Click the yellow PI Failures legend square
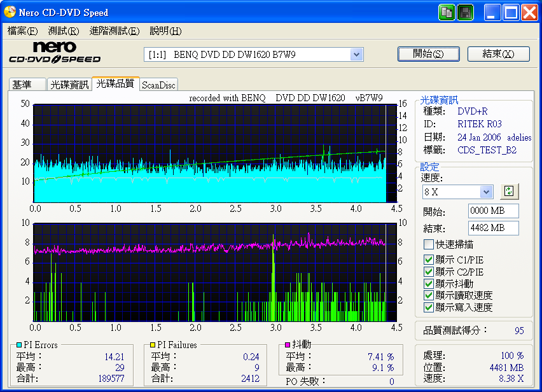 (153, 345)
